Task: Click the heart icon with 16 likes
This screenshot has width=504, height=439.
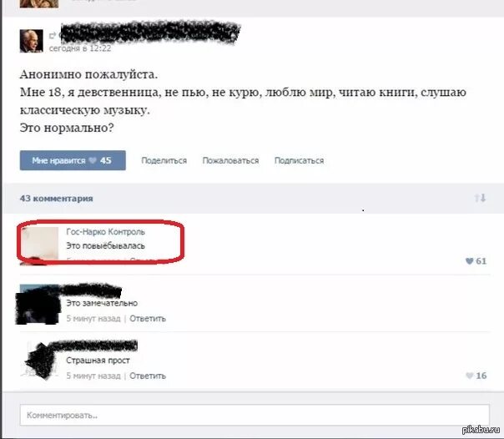Action: pyautogui.click(x=469, y=376)
